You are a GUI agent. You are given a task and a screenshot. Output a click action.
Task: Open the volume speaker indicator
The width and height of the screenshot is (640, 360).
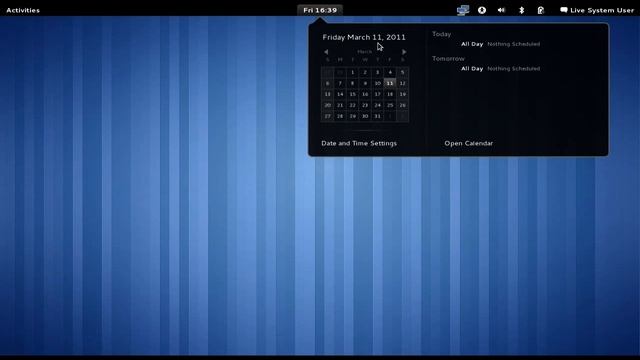click(x=501, y=10)
